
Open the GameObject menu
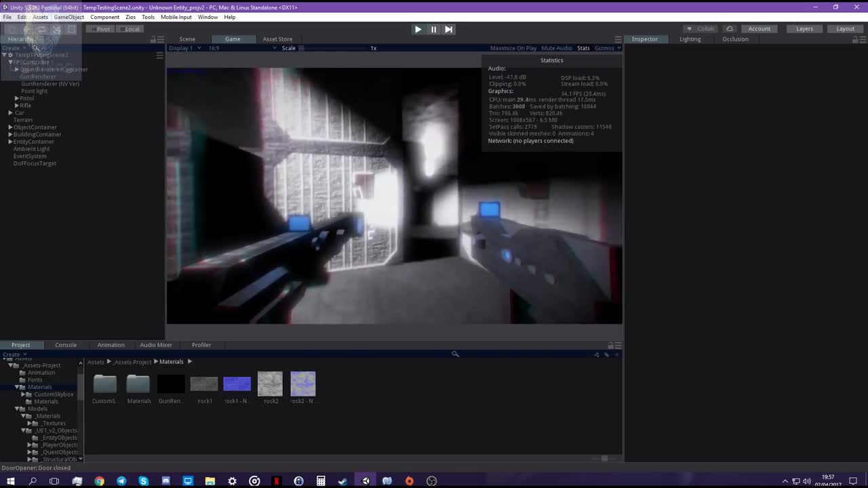[x=68, y=17]
